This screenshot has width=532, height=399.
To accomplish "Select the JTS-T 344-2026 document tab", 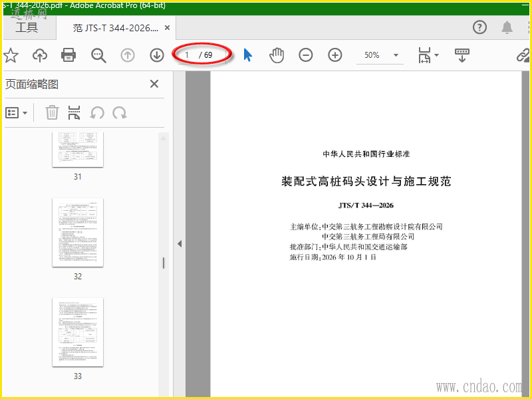I will click(x=116, y=28).
